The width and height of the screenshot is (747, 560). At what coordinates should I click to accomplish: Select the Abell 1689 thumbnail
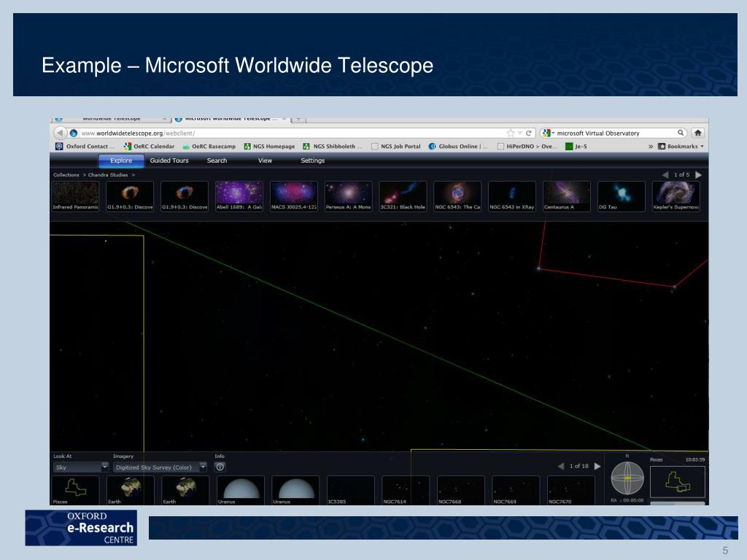pos(239,196)
